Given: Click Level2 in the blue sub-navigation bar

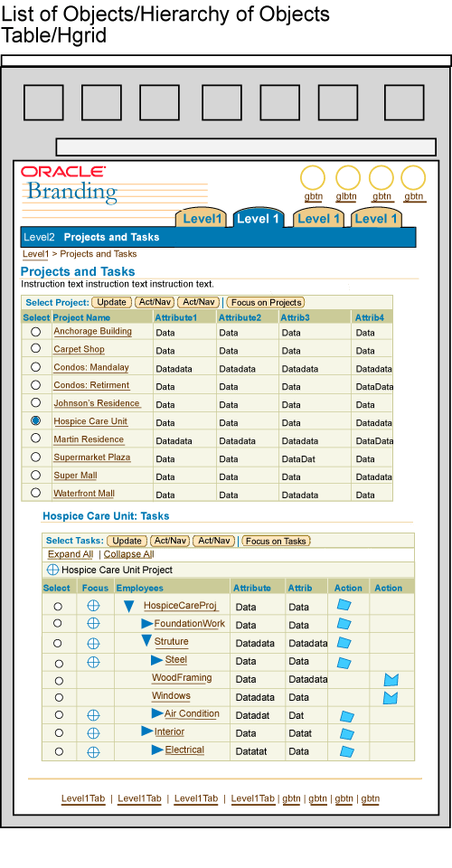Looking at the screenshot, I should pos(39,237).
